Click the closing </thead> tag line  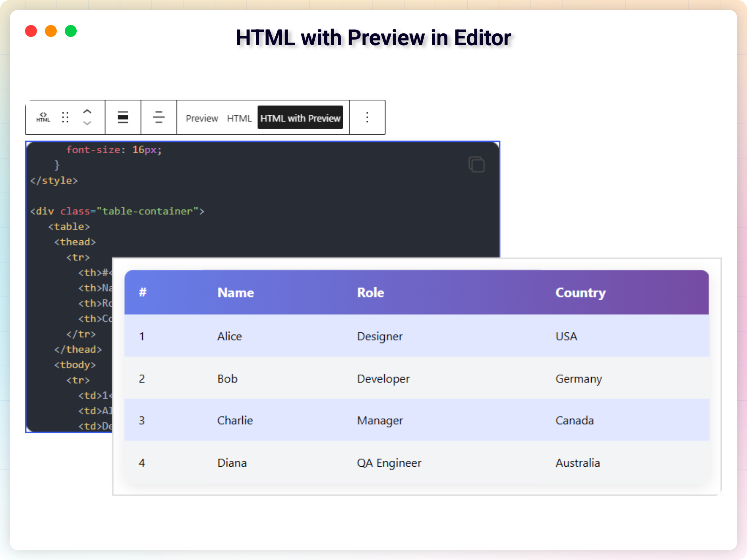click(x=78, y=349)
